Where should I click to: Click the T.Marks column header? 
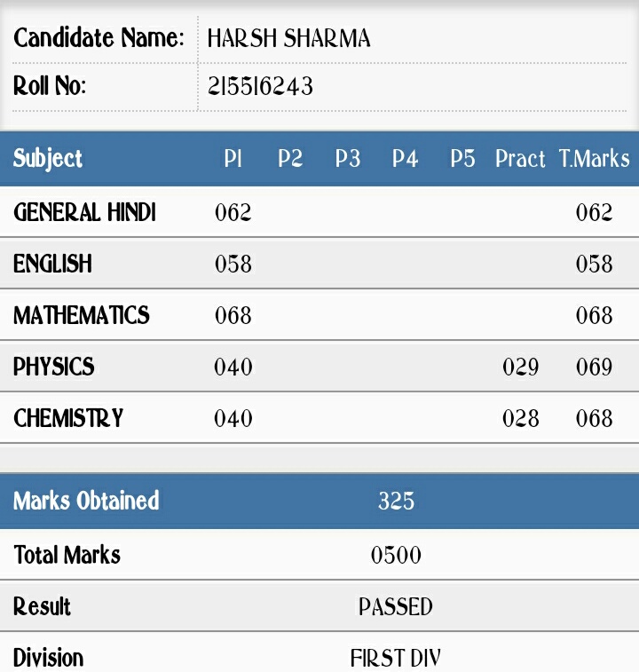click(595, 159)
